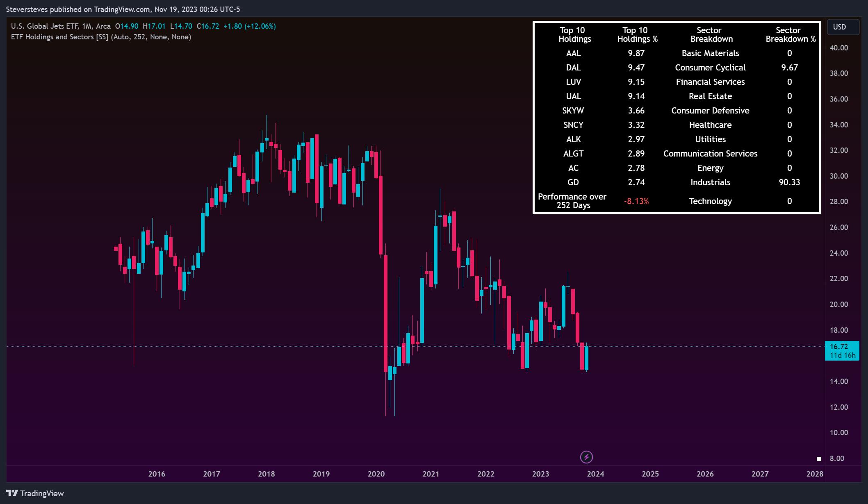The height and width of the screenshot is (504, 868).
Task: Click the 2020 label on time axis
Action: pyautogui.click(x=376, y=474)
